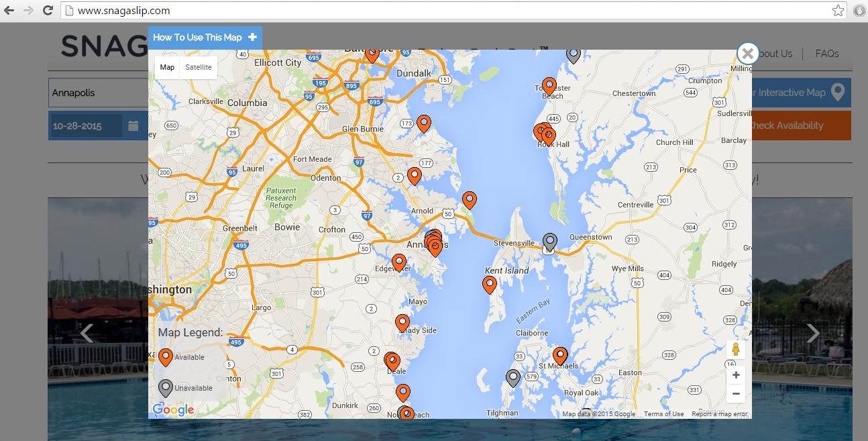Click the Unavailable legend marker icon

(165, 388)
